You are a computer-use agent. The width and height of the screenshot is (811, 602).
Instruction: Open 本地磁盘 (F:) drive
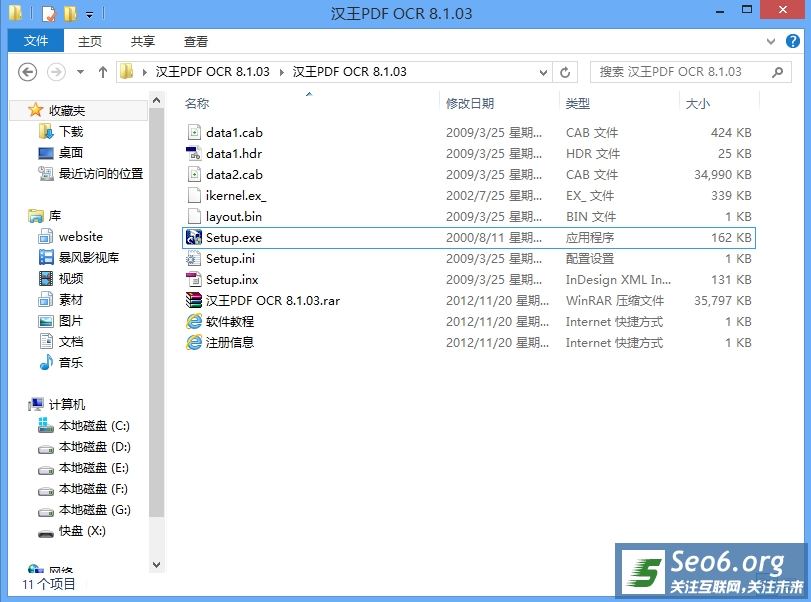(x=93, y=489)
